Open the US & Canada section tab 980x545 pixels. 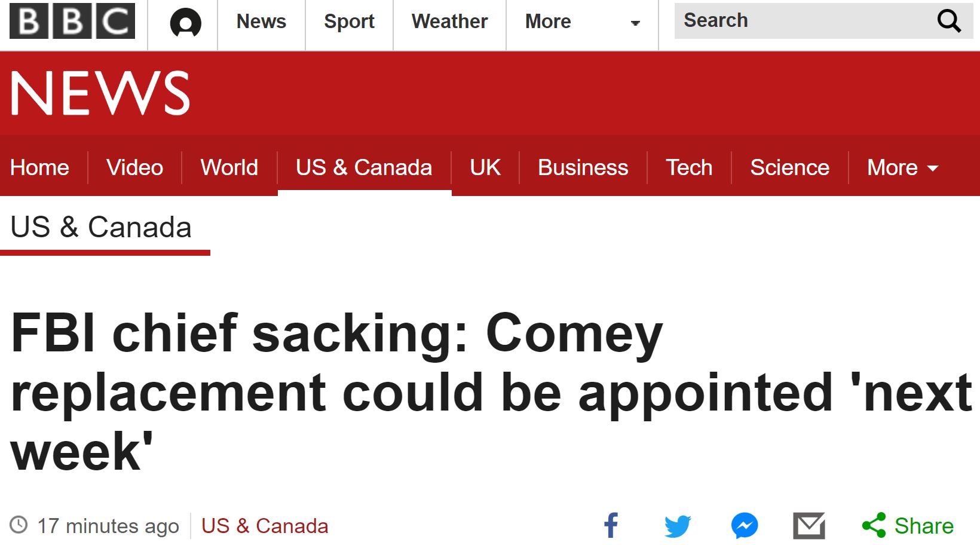coord(364,168)
